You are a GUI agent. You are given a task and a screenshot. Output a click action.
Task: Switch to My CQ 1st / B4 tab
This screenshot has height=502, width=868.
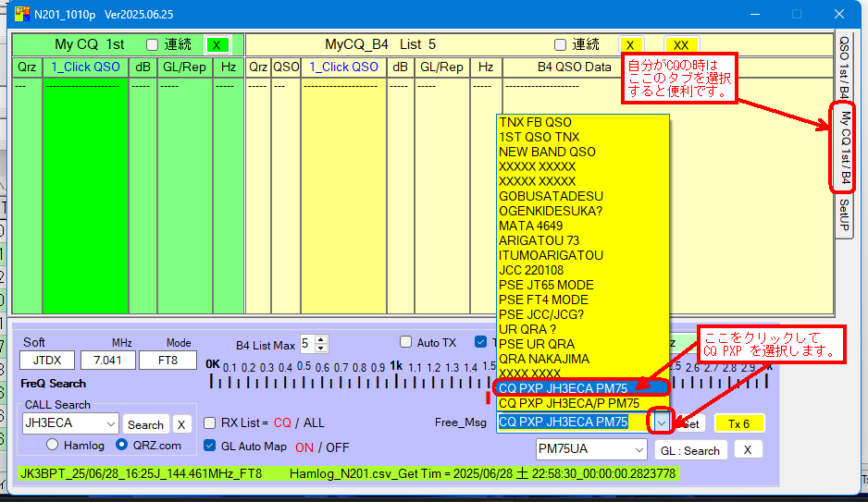point(844,147)
